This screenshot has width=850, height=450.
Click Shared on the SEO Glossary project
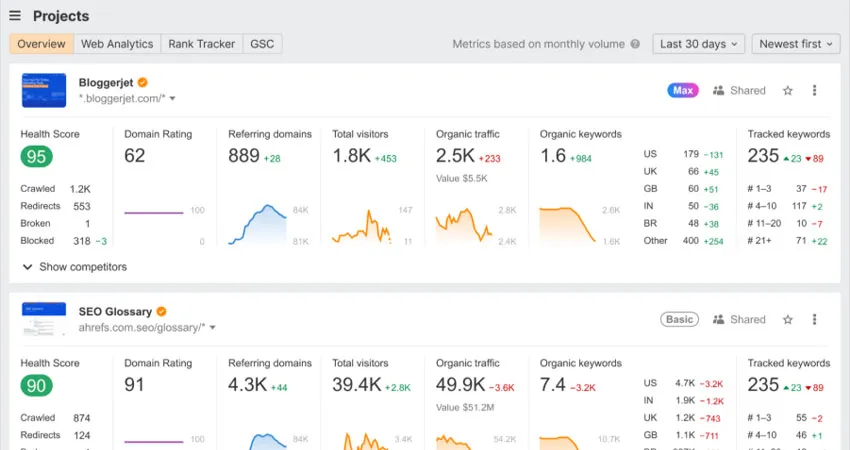pos(748,319)
